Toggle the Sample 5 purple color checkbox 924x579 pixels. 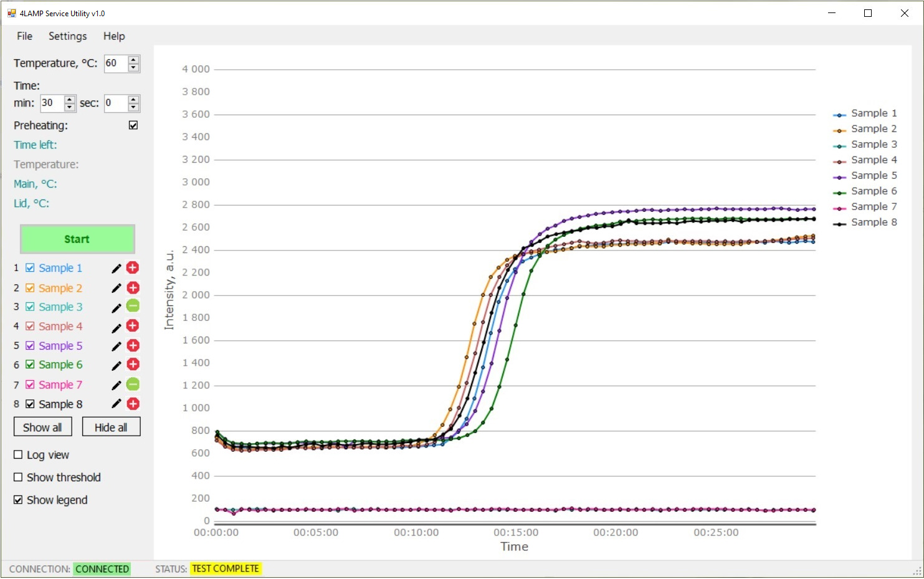click(x=30, y=346)
